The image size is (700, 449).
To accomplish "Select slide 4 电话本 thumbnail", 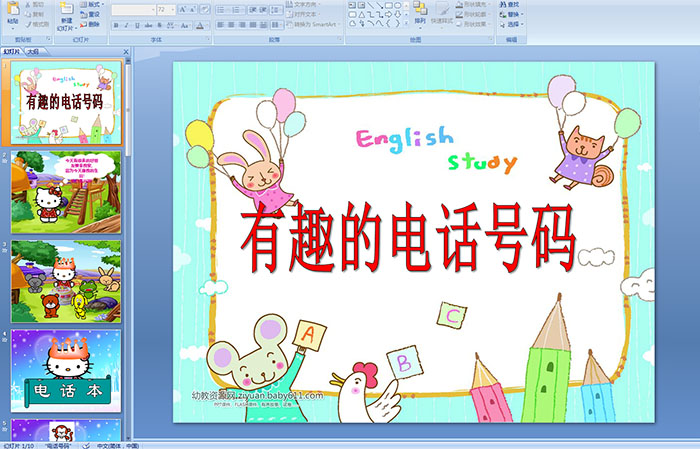I will pyautogui.click(x=66, y=370).
